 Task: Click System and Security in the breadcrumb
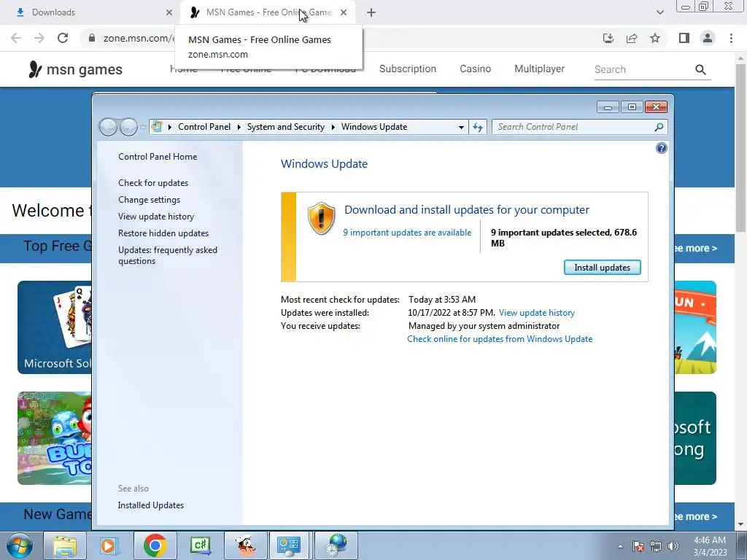pos(285,127)
